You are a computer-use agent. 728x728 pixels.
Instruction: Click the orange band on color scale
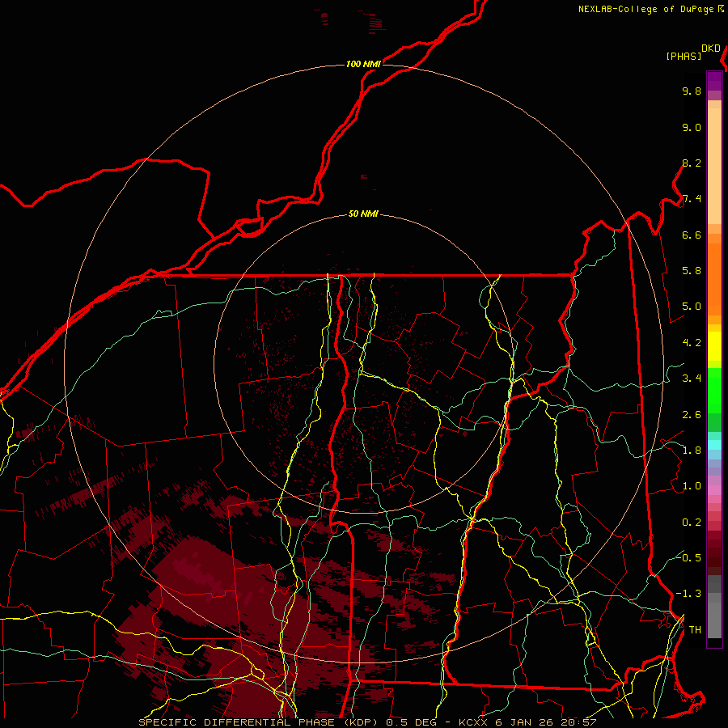tap(714, 278)
